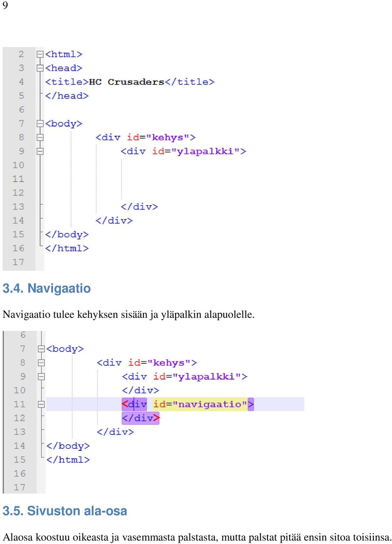Click the </div> on line 13 of the navigaatio listing

[116, 432]
